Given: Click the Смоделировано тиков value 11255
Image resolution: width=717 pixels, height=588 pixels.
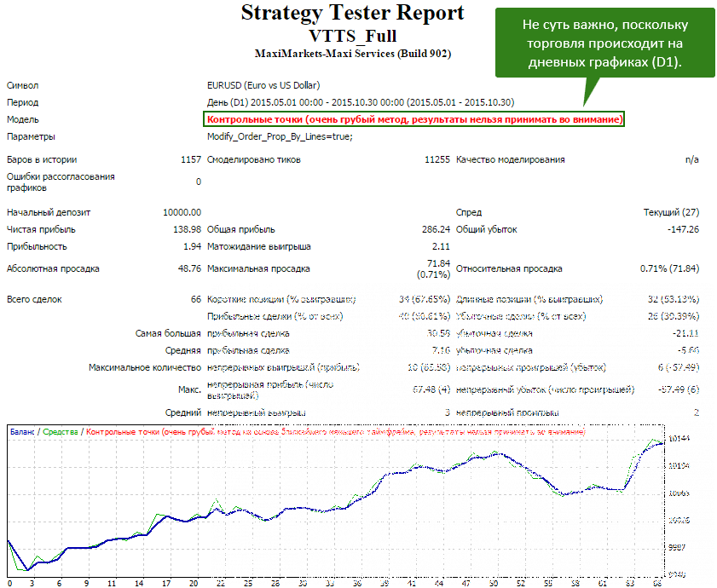Looking at the screenshot, I should pos(437,159).
